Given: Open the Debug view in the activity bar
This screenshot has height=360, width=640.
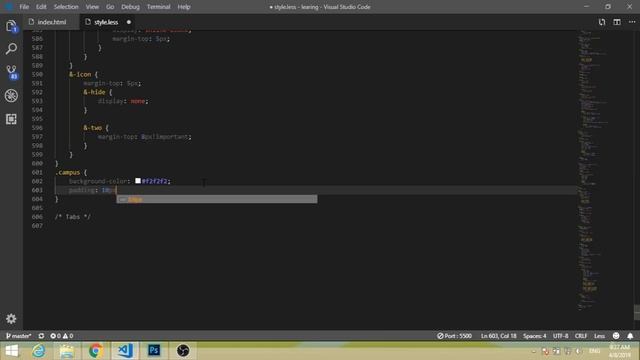Looking at the screenshot, I should [11, 96].
